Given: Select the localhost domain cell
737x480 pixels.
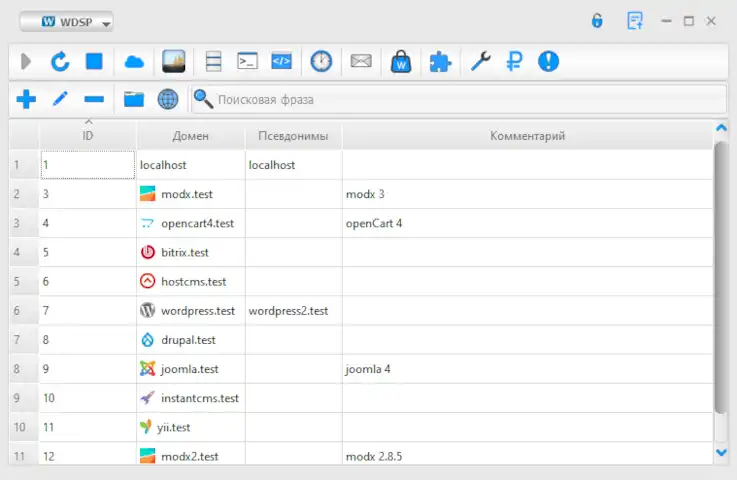Looking at the screenshot, I should 191,165.
